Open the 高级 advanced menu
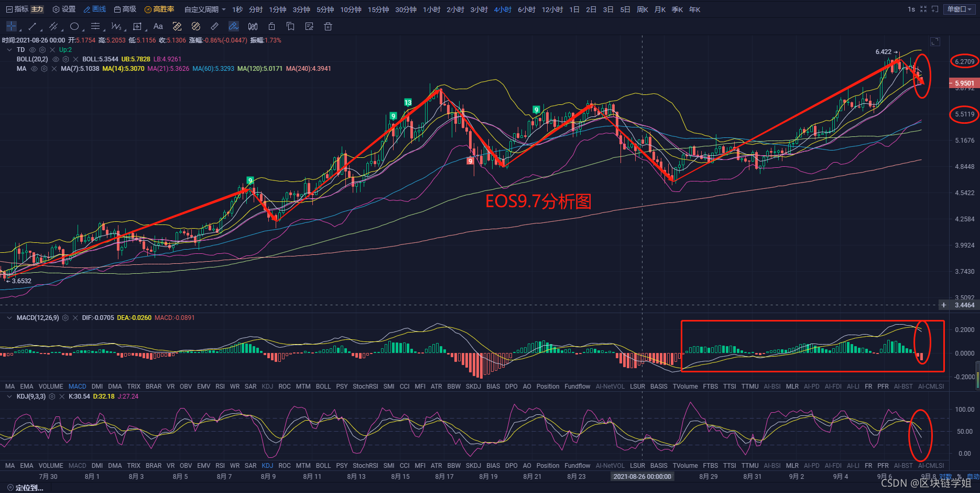The image size is (980, 493). point(125,9)
